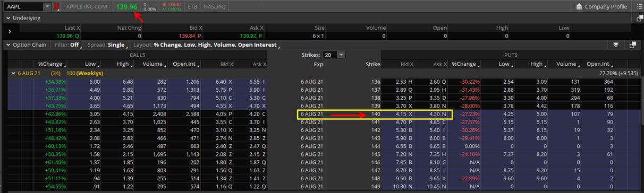
Task: Open the CALLS High column header menu
Action: click(124, 64)
